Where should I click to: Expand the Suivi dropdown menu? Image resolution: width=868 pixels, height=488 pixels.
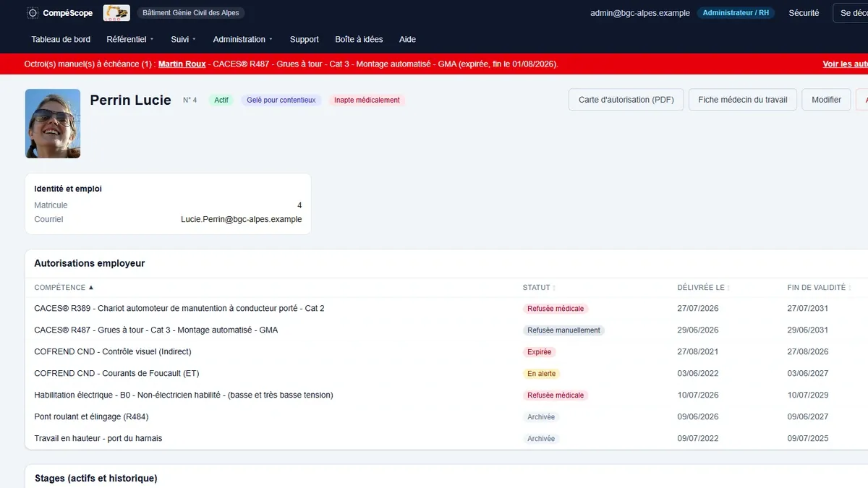(x=184, y=39)
